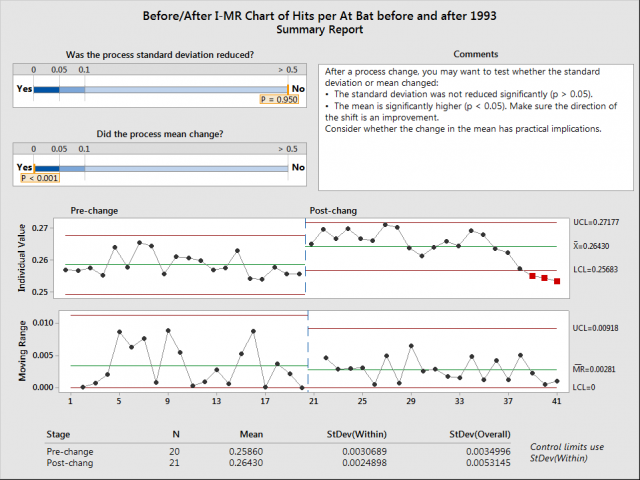Viewport: 640px width, 480px height.
Task: Click the dashed blue stage divider in Moving Range chart
Action: click(x=308, y=350)
